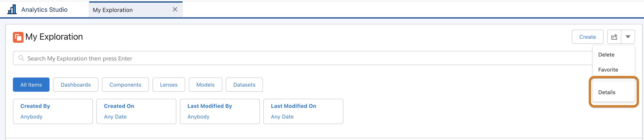Show All Items filter
This screenshot has height=140, width=644.
(x=31, y=85)
